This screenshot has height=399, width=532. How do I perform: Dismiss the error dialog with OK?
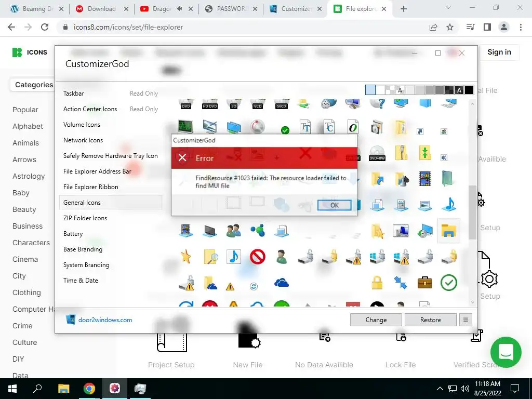tap(334, 205)
